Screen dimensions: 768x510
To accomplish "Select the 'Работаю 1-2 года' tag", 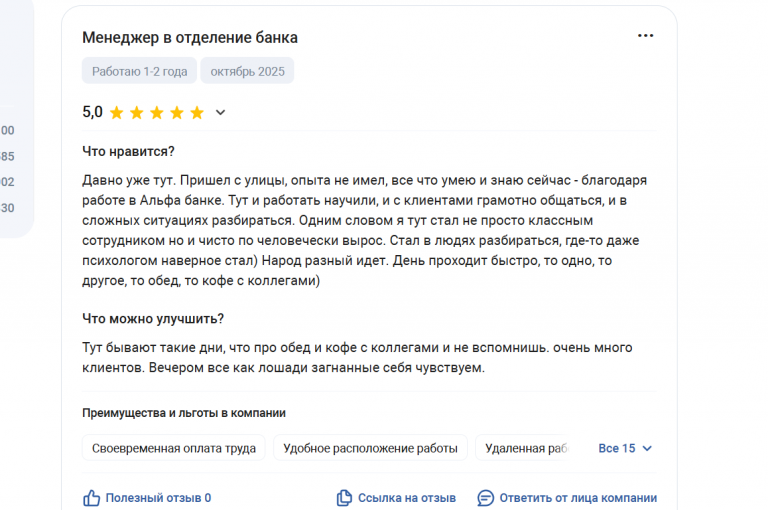I will (x=140, y=71).
